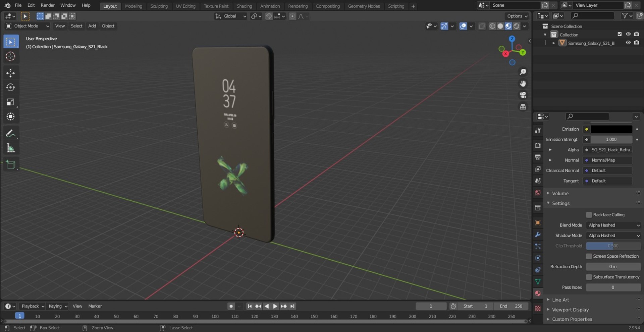Open the Global transform orientation dropdown

[231, 16]
